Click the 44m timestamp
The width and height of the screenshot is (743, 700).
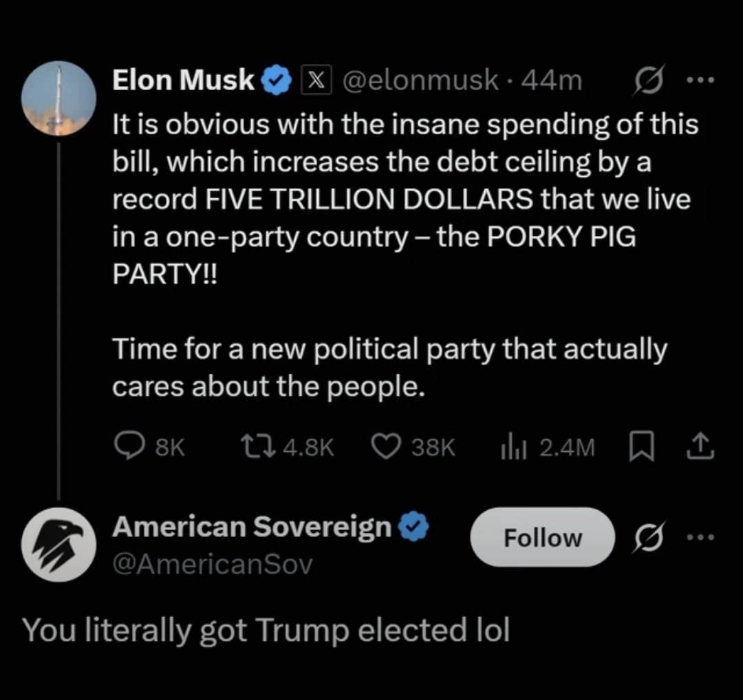coord(552,81)
